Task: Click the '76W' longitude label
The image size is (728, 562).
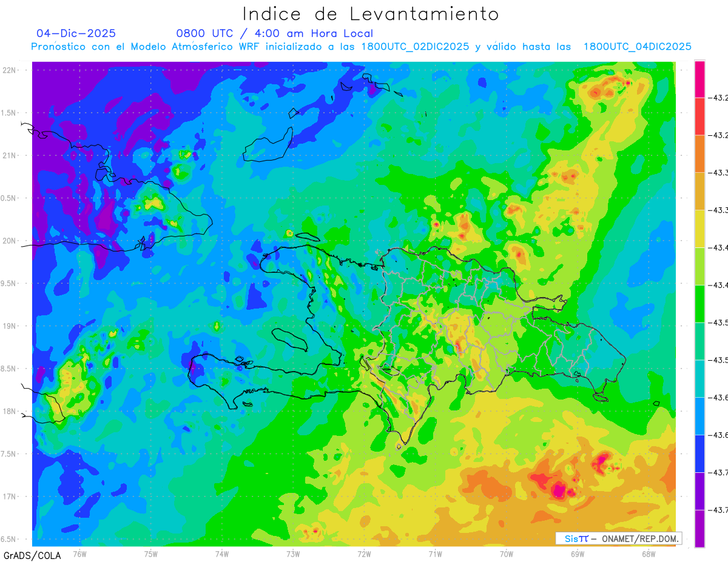Action: click(x=79, y=554)
